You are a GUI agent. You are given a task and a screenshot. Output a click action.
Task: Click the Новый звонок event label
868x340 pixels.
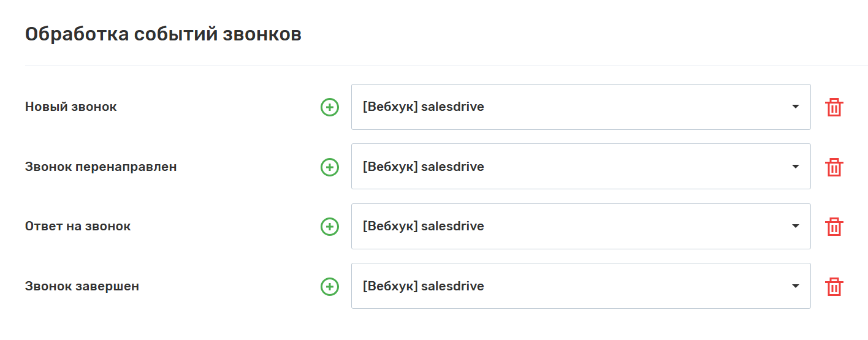coord(70,107)
